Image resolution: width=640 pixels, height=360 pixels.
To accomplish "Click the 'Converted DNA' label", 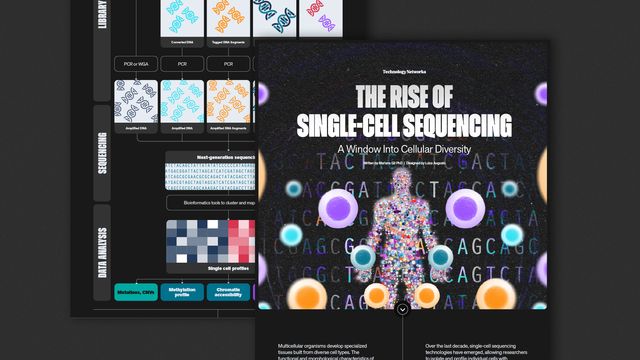I will pos(182,42).
